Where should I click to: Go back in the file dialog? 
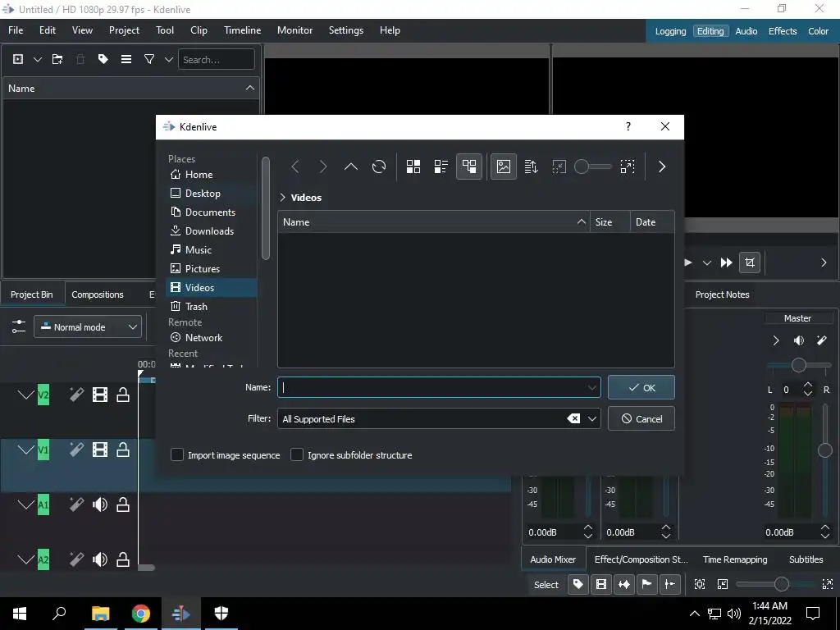coord(295,167)
